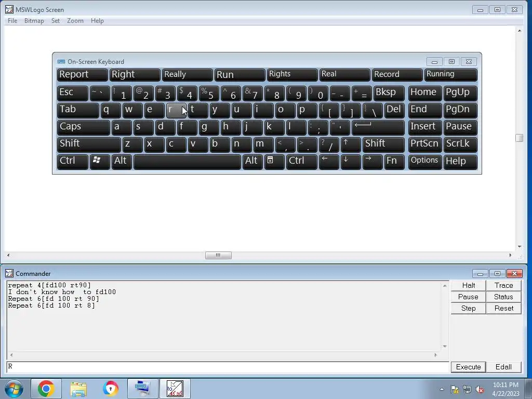Click the Tab key
The height and width of the screenshot is (399, 532).
pos(78,110)
